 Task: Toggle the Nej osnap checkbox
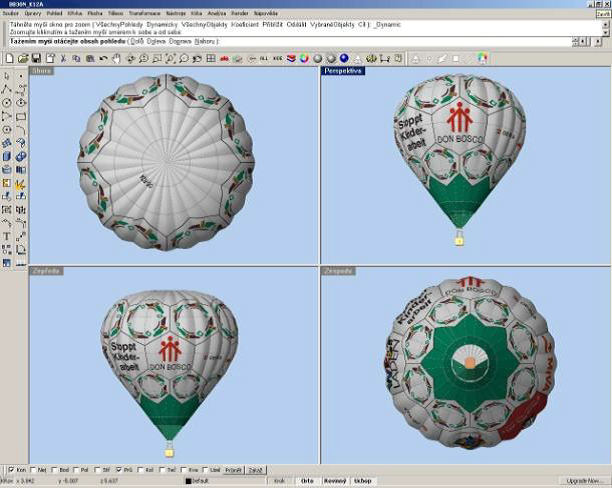33,470
